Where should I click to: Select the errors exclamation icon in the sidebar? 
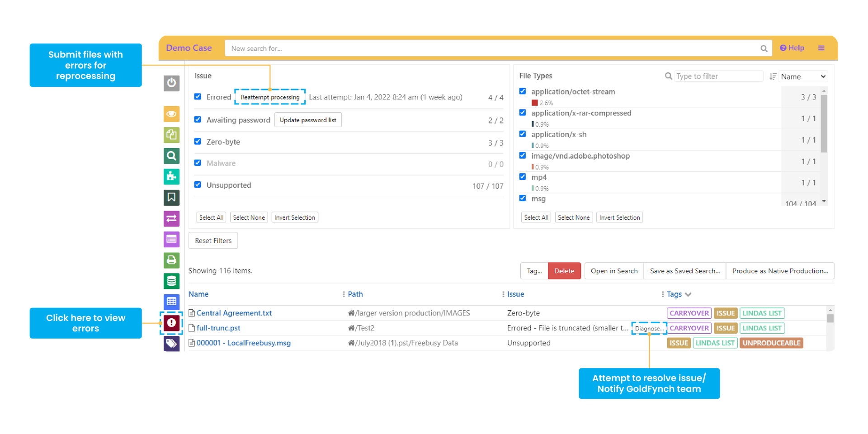(171, 322)
